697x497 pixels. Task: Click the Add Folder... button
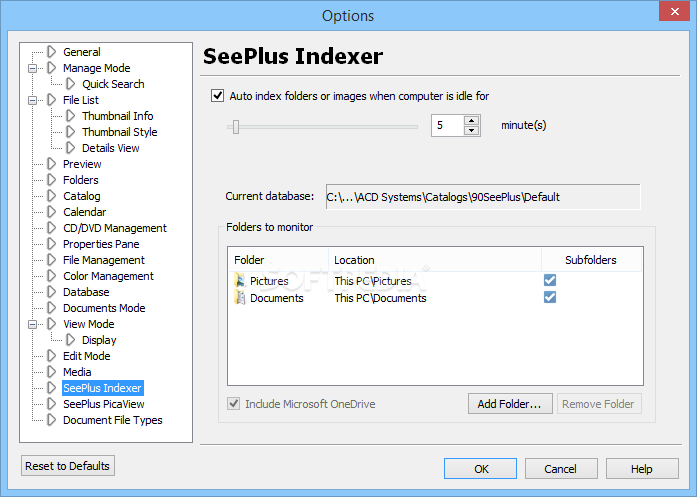pos(510,404)
